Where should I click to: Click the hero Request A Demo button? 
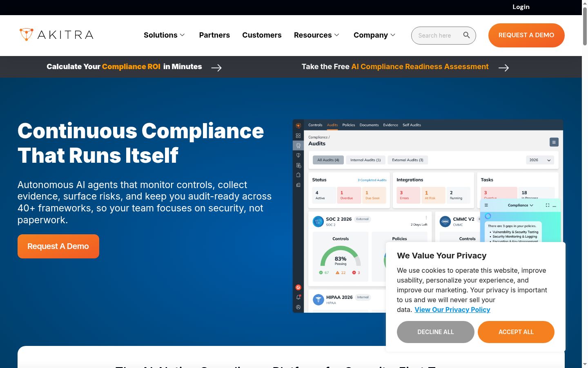[x=58, y=246]
